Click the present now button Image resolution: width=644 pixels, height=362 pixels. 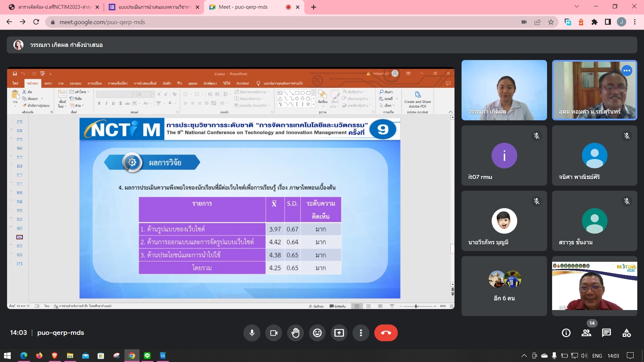[x=339, y=333]
